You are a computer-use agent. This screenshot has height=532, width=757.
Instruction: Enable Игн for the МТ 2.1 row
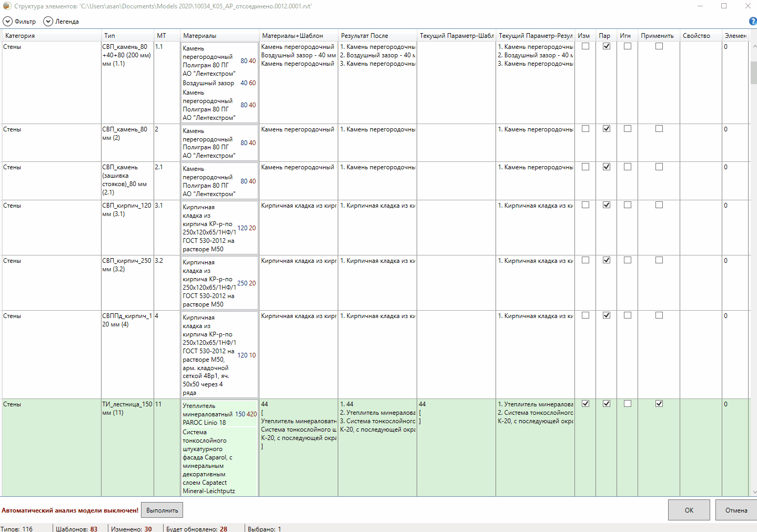pyautogui.click(x=628, y=167)
